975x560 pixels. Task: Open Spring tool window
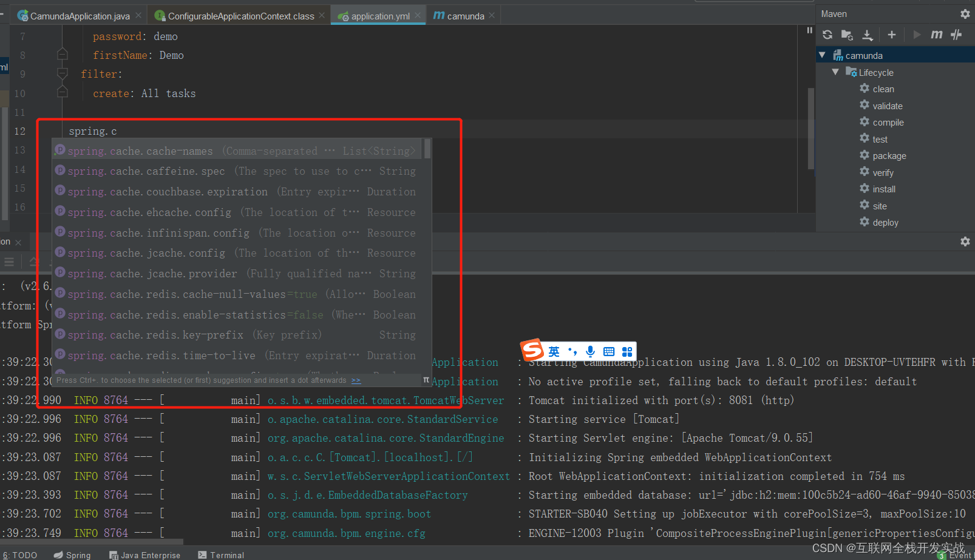tap(72, 555)
